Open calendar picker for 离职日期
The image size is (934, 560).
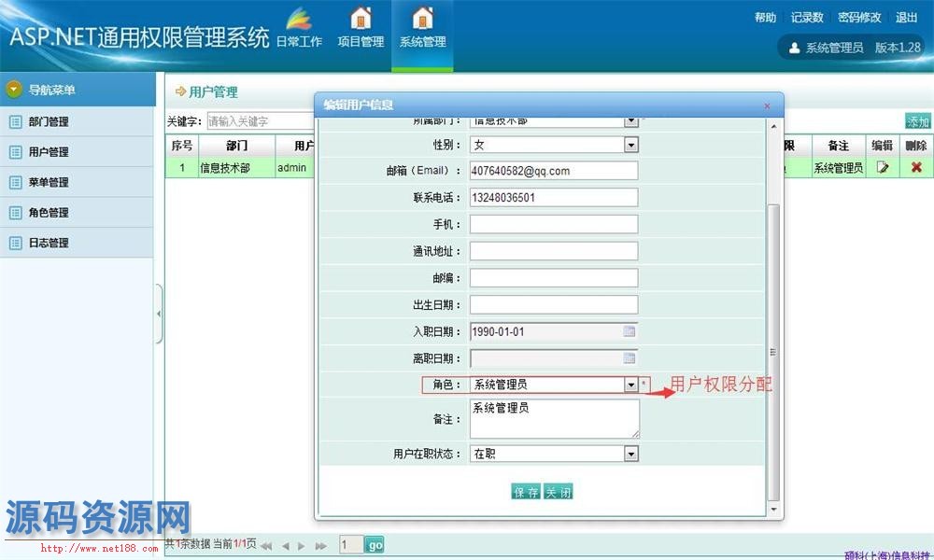pyautogui.click(x=629, y=358)
